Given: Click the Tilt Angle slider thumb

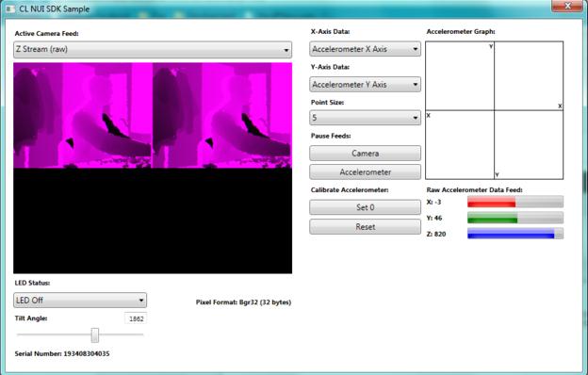Looking at the screenshot, I should point(95,335).
